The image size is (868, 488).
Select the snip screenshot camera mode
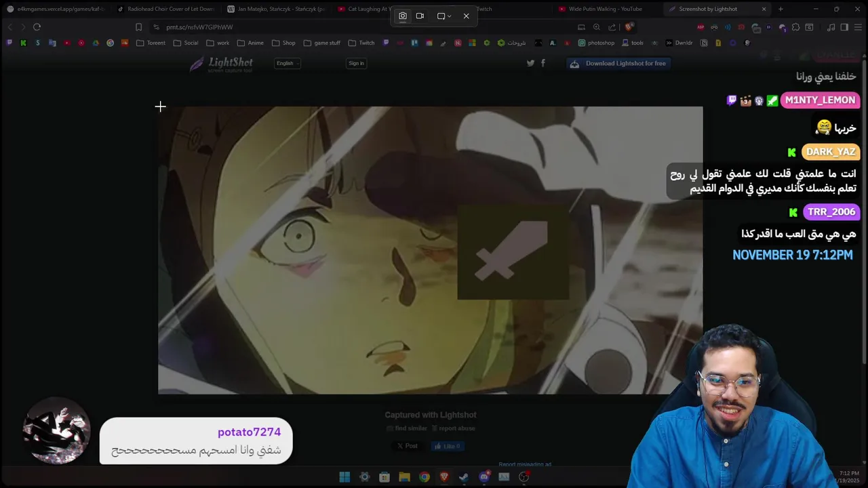[403, 16]
